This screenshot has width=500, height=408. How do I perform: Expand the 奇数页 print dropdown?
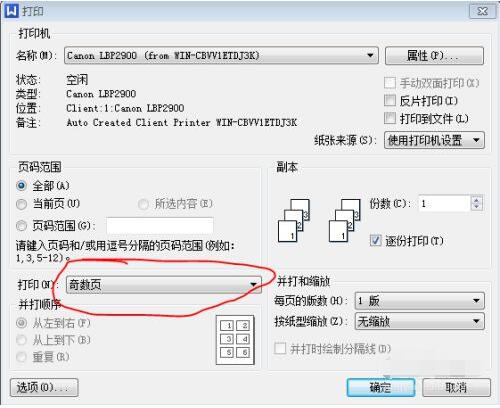[x=164, y=285]
